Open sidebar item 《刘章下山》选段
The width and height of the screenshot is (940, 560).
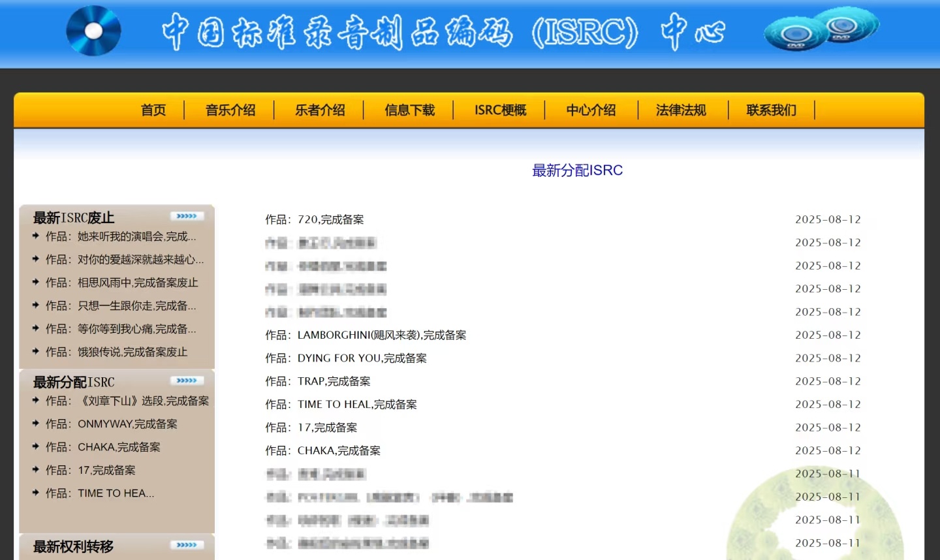[x=127, y=401]
